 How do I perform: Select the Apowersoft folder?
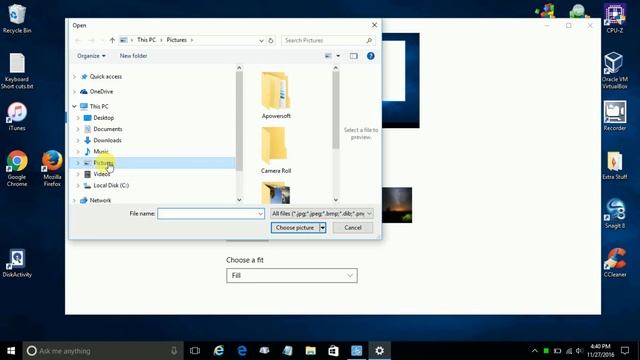click(x=276, y=96)
